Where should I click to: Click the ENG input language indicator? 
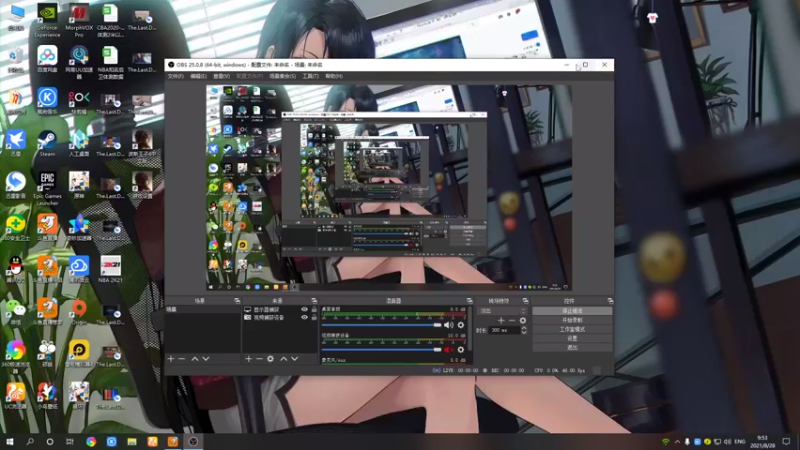click(x=740, y=441)
